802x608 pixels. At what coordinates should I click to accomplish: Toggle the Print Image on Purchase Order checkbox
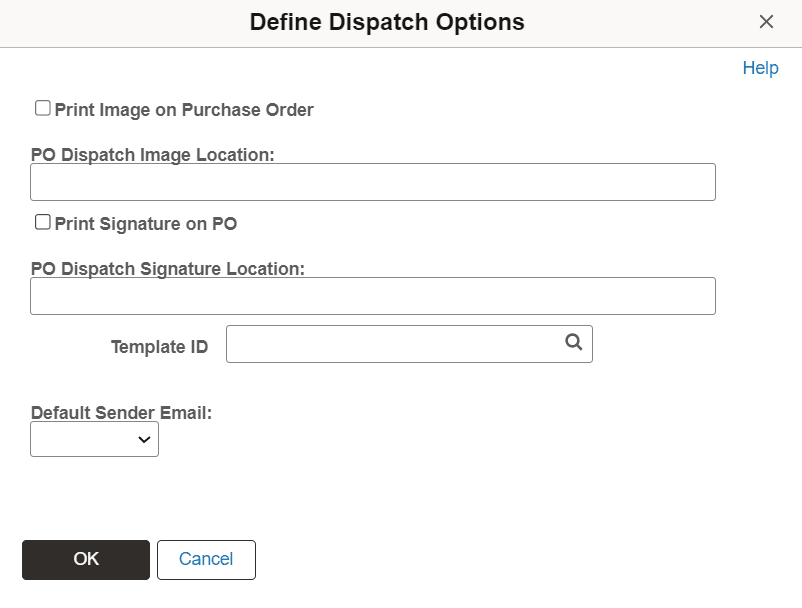[x=42, y=107]
